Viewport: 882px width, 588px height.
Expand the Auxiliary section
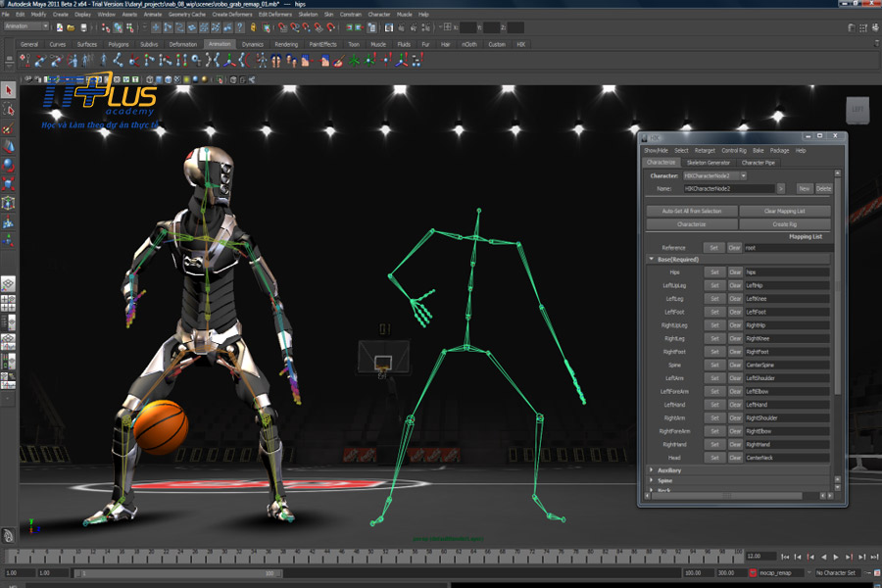652,470
